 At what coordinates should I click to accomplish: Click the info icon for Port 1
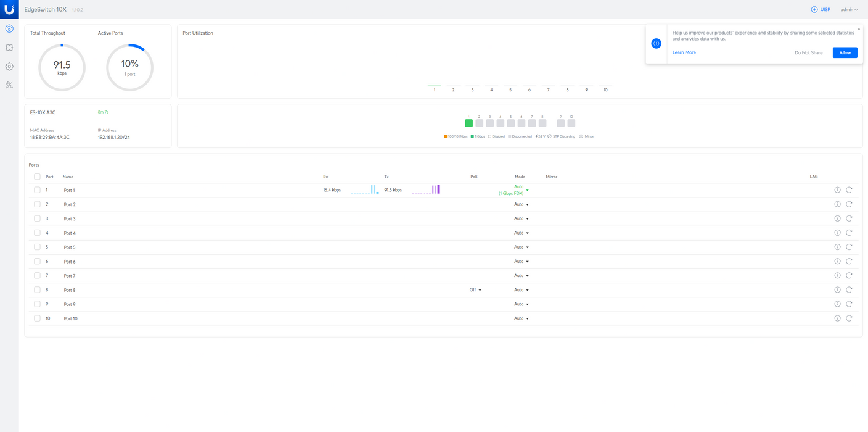837,190
